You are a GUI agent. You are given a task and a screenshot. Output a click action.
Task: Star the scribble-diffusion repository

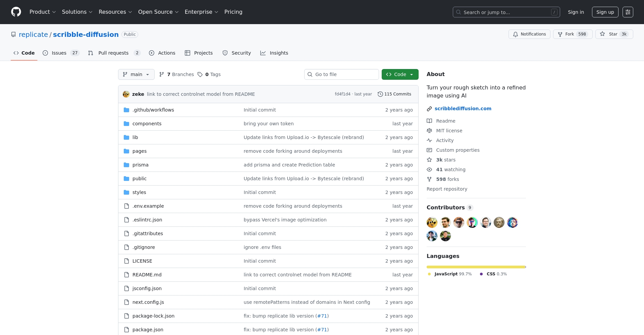[614, 34]
